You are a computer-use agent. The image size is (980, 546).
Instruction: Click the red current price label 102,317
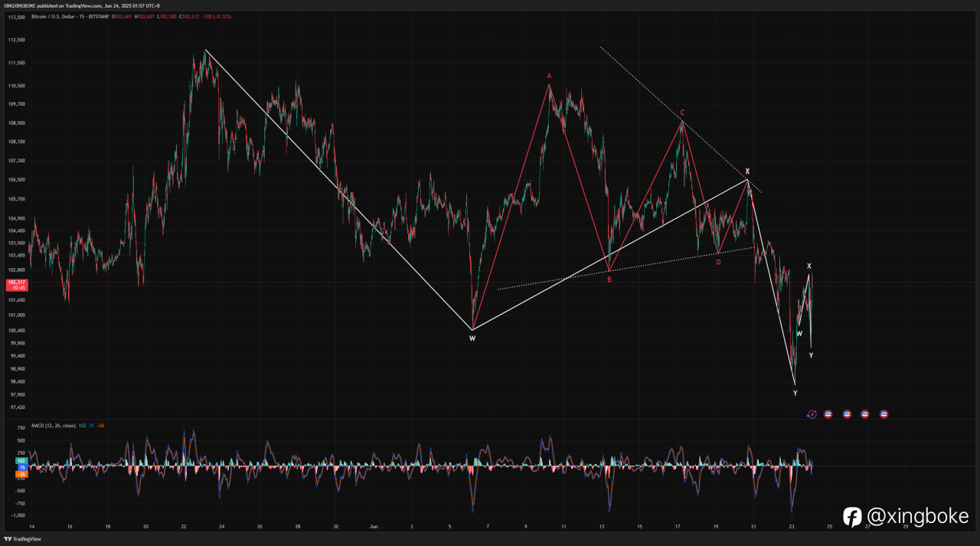click(x=17, y=285)
